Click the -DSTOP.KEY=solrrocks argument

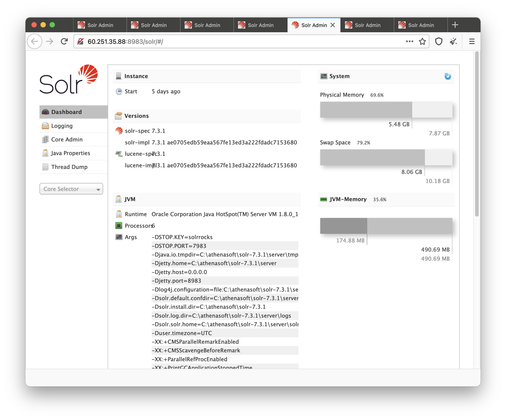coord(182,237)
